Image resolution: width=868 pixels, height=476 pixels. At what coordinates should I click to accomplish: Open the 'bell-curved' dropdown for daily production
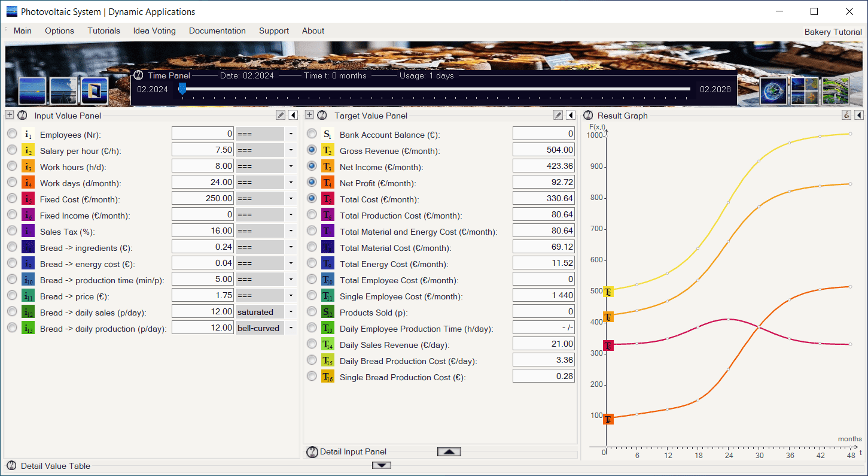point(291,328)
